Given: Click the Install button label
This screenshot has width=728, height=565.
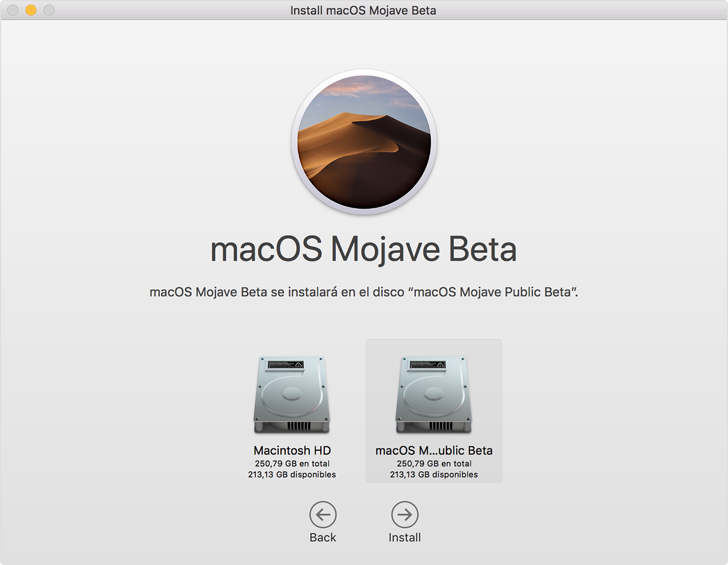Looking at the screenshot, I should click(405, 537).
